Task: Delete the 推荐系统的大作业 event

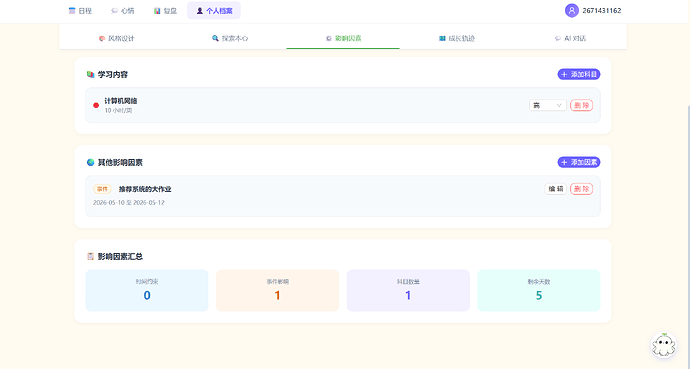Action: [581, 189]
